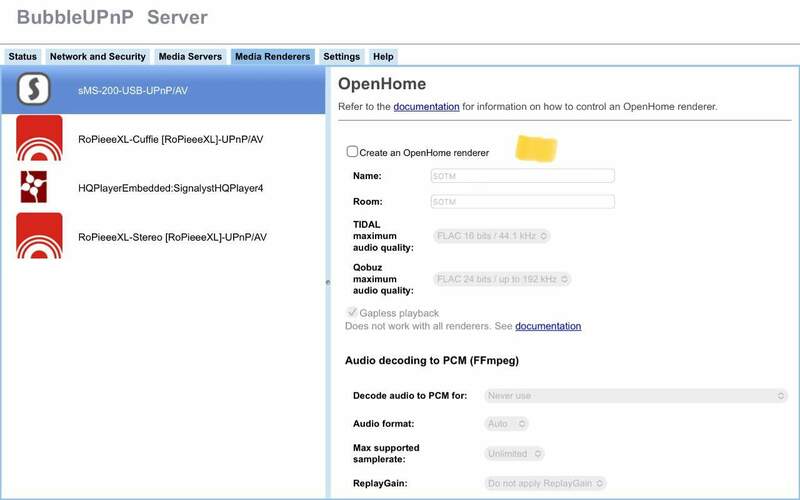
Task: Select RoPieeeXL-Stereo [RoPieeeXL]-UPnP/AV renderer
Action: [x=163, y=237]
